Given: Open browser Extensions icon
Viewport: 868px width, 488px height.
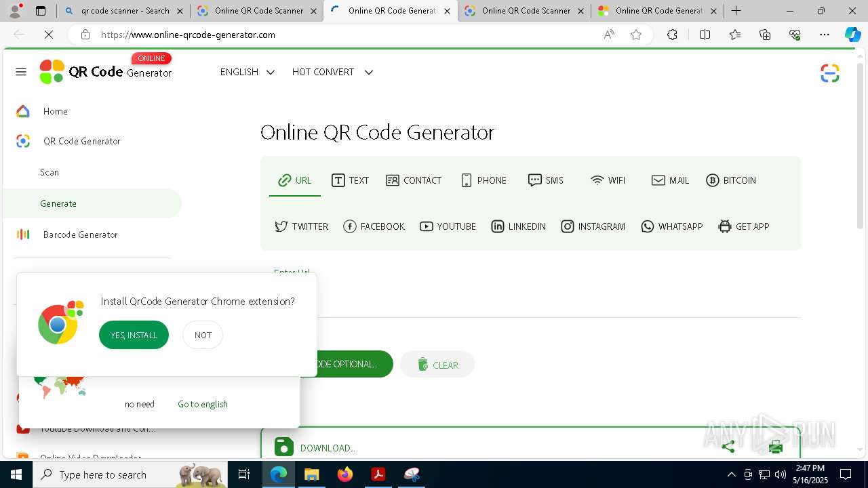Looking at the screenshot, I should click(x=672, y=35).
